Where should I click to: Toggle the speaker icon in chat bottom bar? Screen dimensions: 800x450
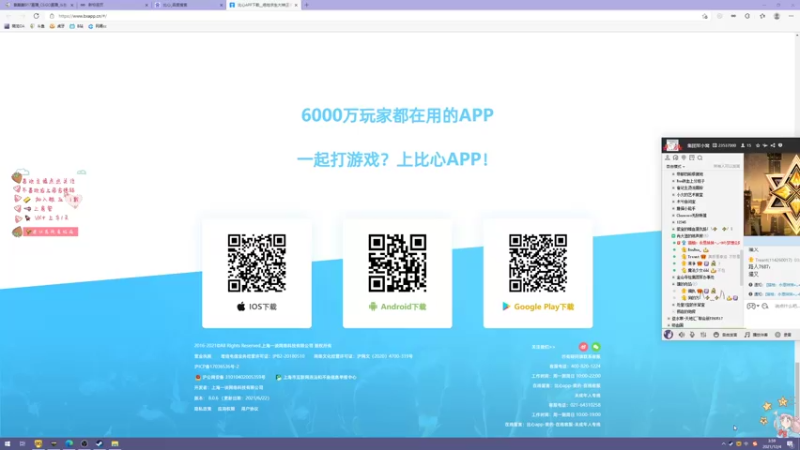(x=682, y=335)
